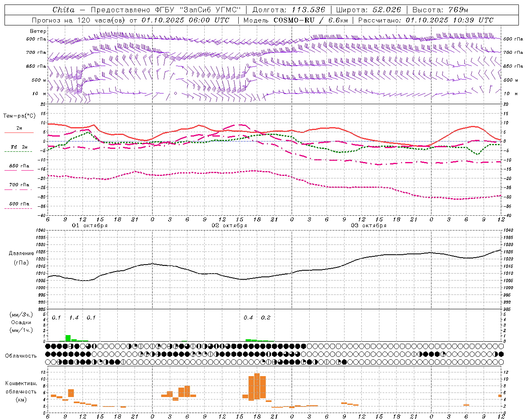Image resolution: width=525 pixels, height=420 pixels.
Task: Click the "1.4" precipitation amount value
Action: [74, 318]
